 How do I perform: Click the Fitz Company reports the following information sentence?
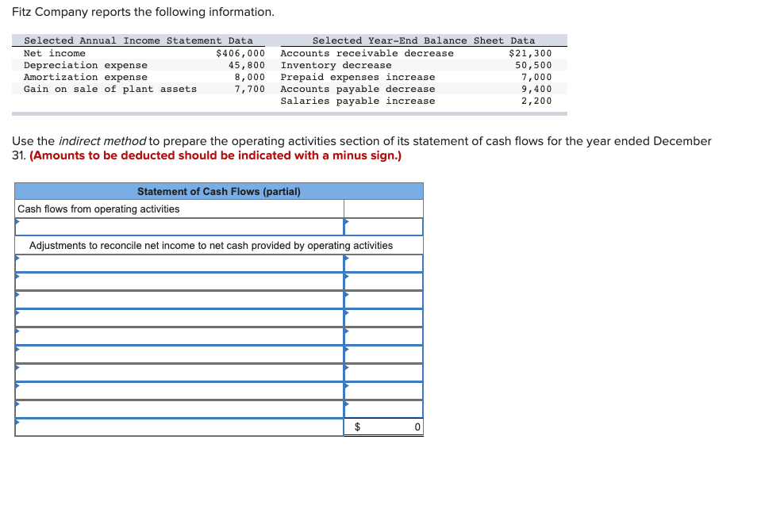[x=144, y=12]
